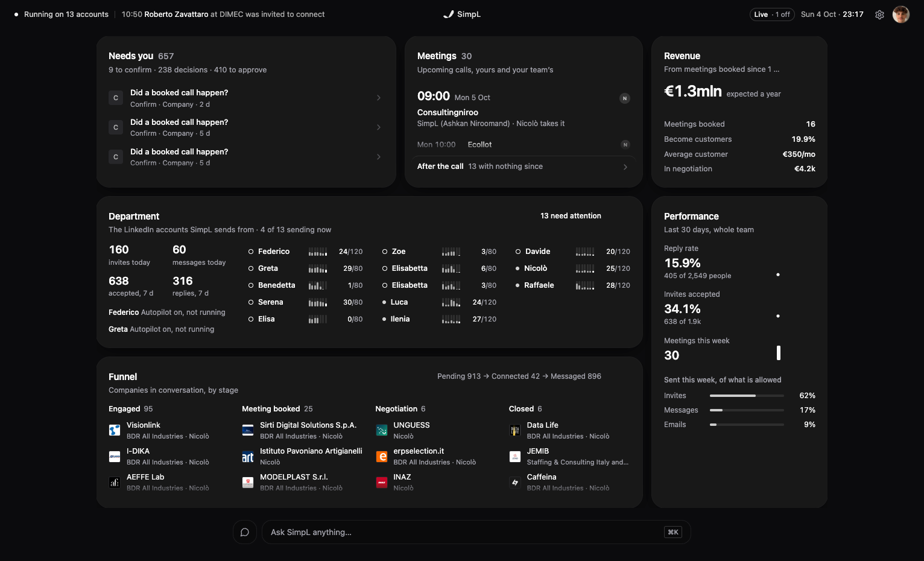Image resolution: width=924 pixels, height=561 pixels.
Task: Click the Meeting booked 25 stage heading
Action: [277, 409]
